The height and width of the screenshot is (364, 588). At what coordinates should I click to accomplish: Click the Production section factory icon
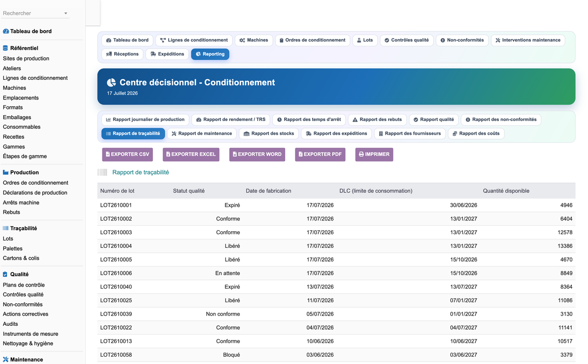pyautogui.click(x=6, y=172)
